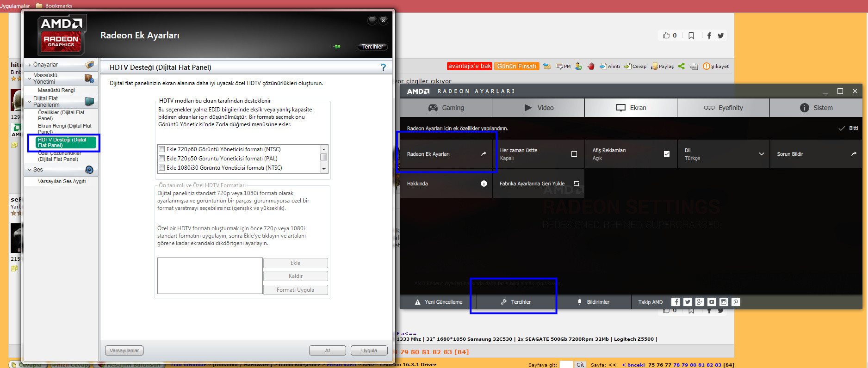Screen dimensions: 868x368
Task: Open Tercihler dropdown in Radeon Ek Ayarları header
Action: point(372,47)
